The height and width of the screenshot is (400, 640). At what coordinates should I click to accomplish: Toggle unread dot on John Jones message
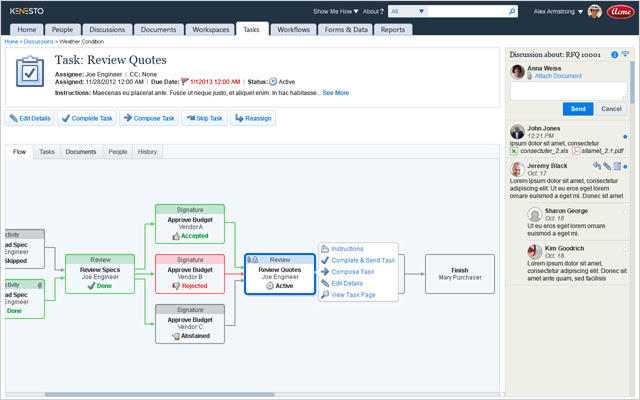point(626,137)
